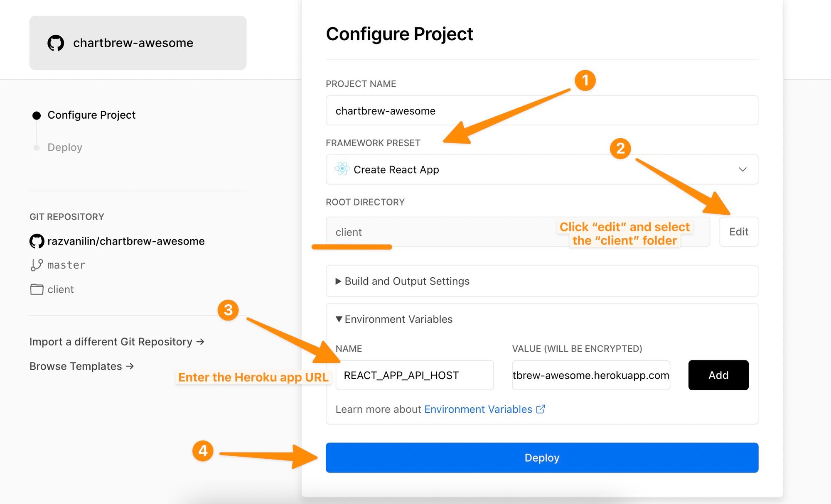831x504 pixels.
Task: Expand Build and Output Settings section
Action: (x=406, y=281)
